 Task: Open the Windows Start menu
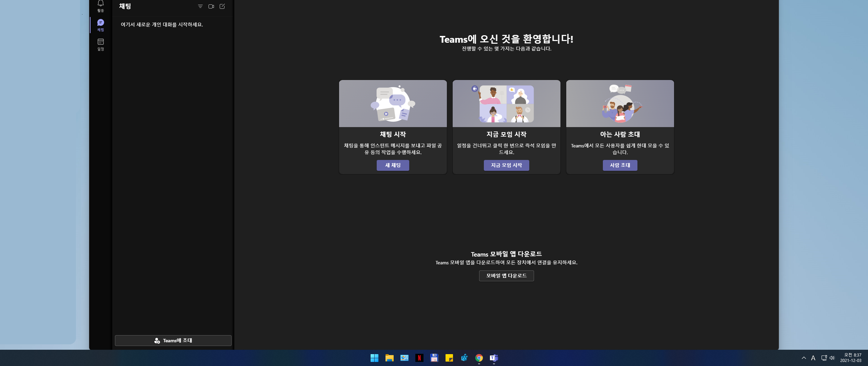point(374,358)
